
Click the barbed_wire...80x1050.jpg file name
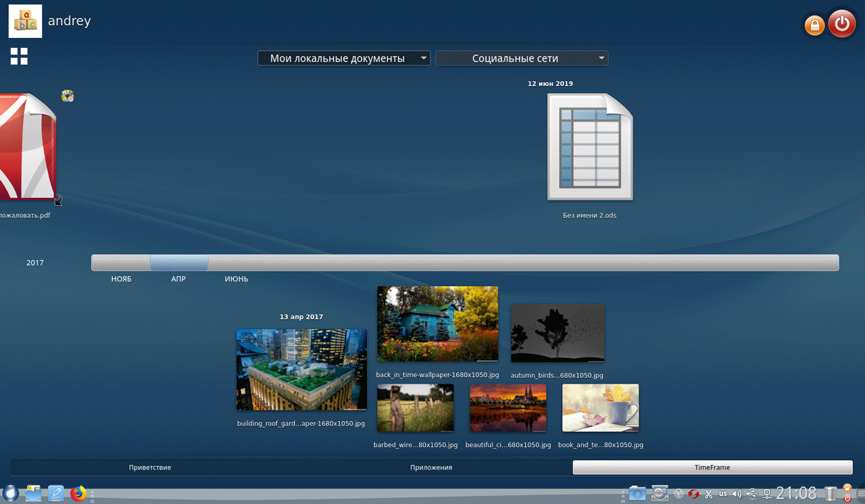416,445
